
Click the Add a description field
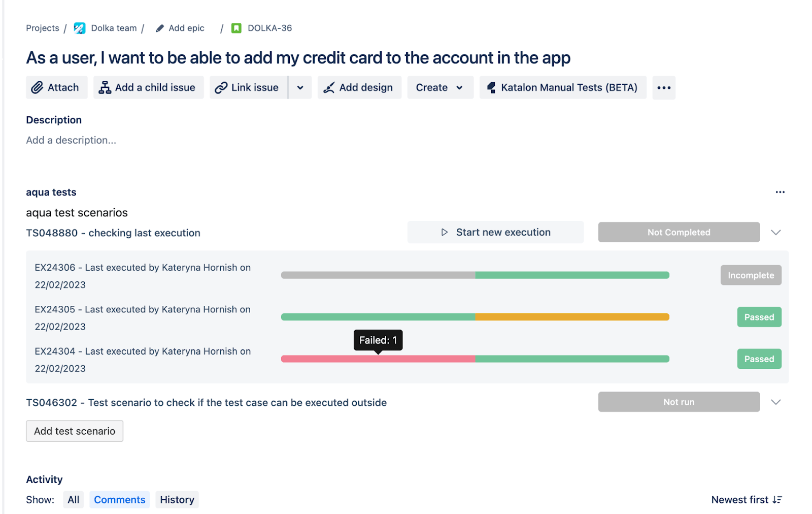tap(71, 140)
